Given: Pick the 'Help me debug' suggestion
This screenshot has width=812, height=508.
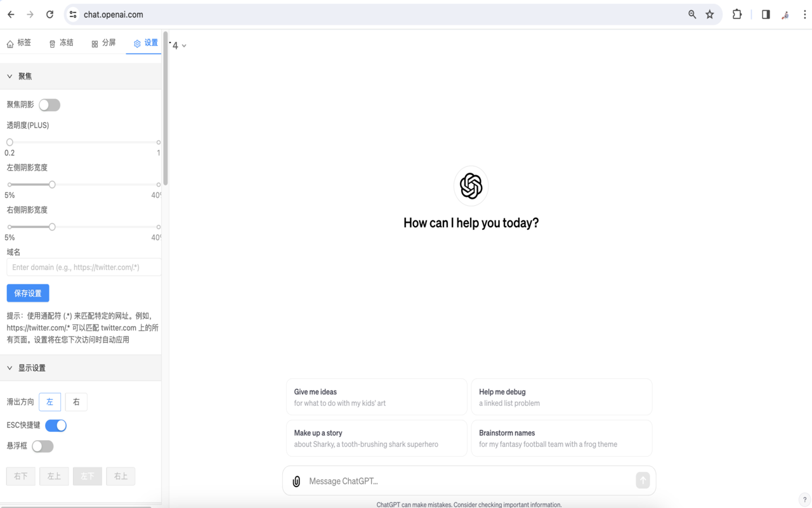Looking at the screenshot, I should [561, 398].
